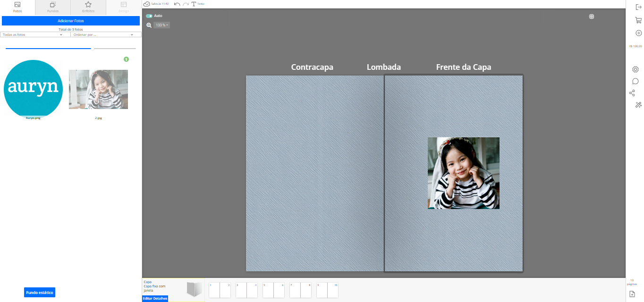The image size is (644, 302).
Task: Switch to the Fundos tab
Action: 53,7
